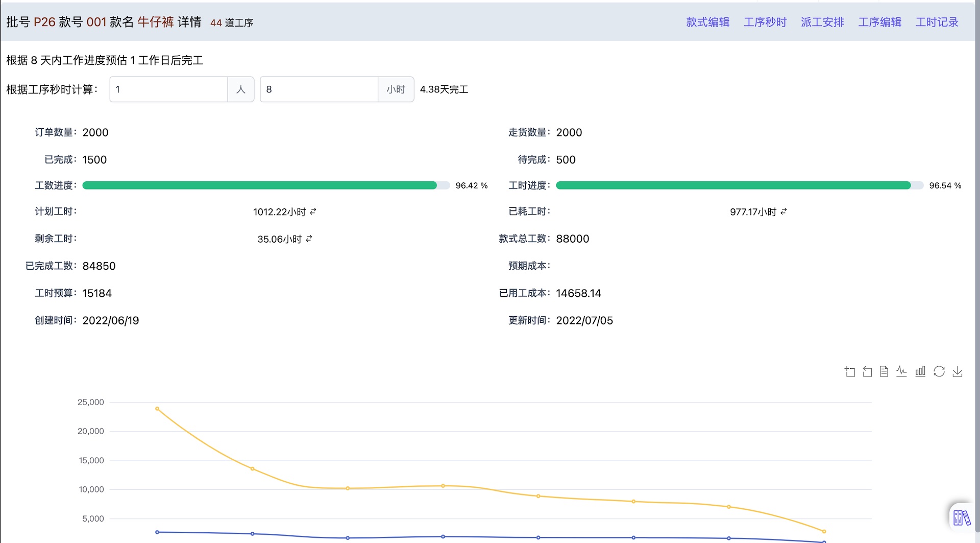This screenshot has width=980, height=543.
Task: Toggle unit conversion next to 已耗工时
Action: 785,211
